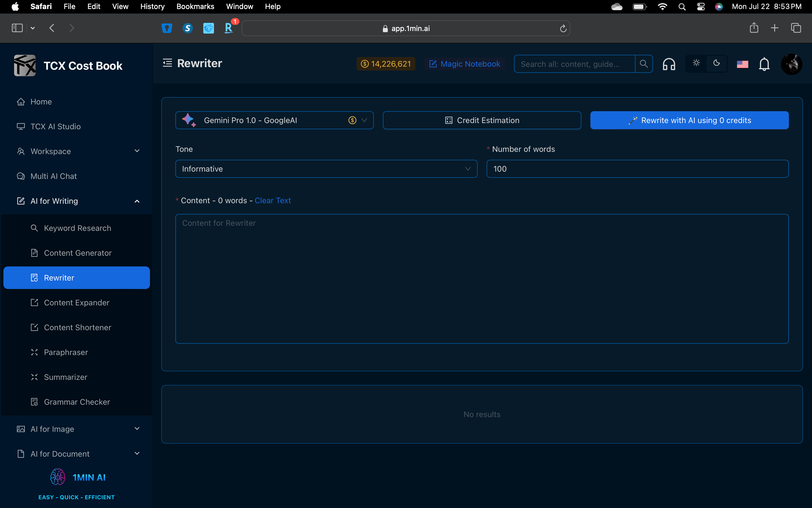This screenshot has height=508, width=812.
Task: Click the search magnifier button
Action: [x=644, y=64]
